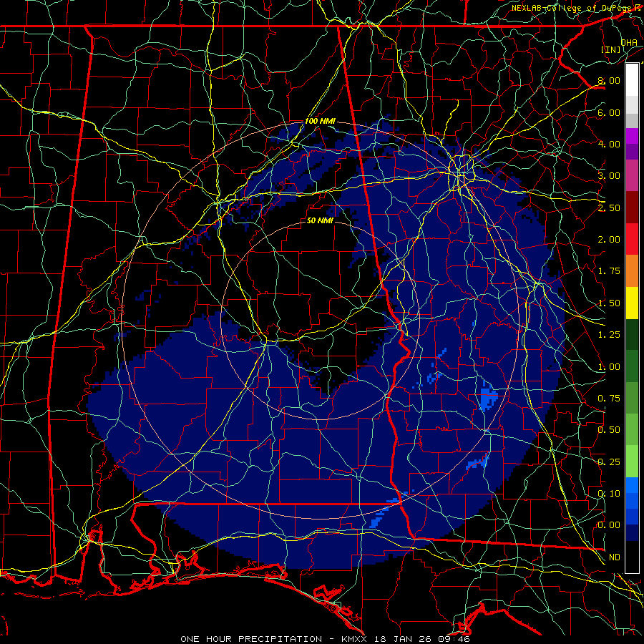Click the 2.00 legend value
The height and width of the screenshot is (644, 644).
(x=609, y=240)
